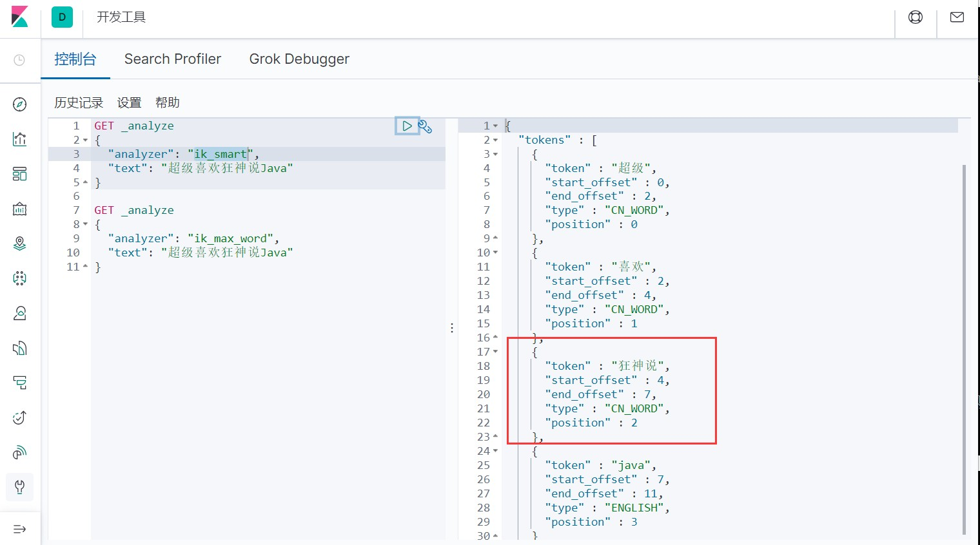Open 历史记录 (History) panel
980x545 pixels.
tap(79, 102)
